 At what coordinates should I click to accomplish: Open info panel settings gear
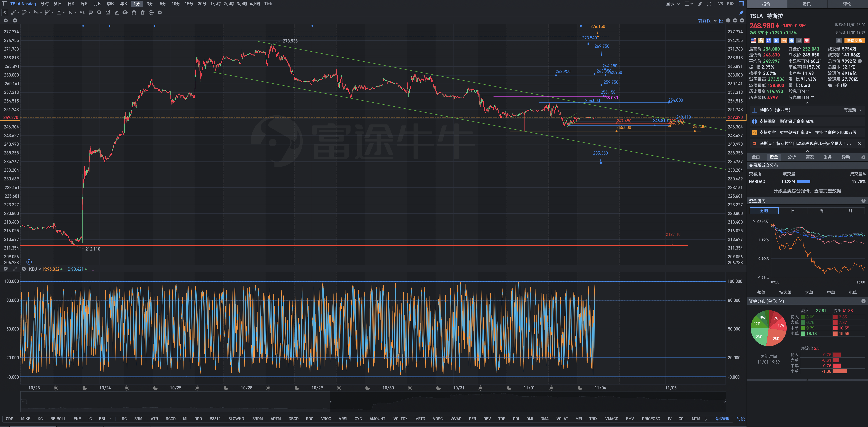(x=863, y=157)
